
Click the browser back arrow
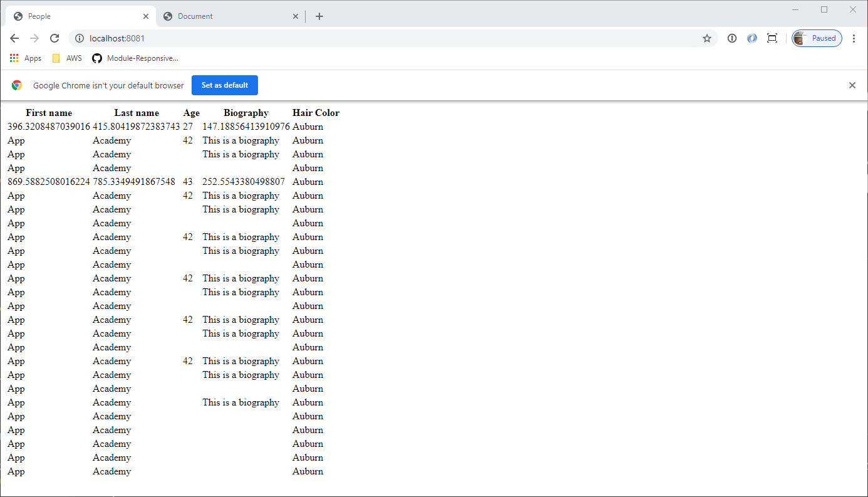tap(14, 38)
